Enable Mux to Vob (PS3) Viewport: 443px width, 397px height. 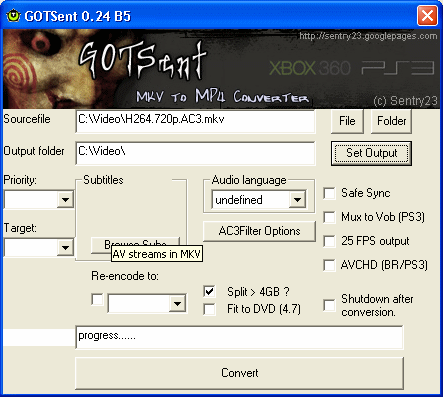(329, 217)
